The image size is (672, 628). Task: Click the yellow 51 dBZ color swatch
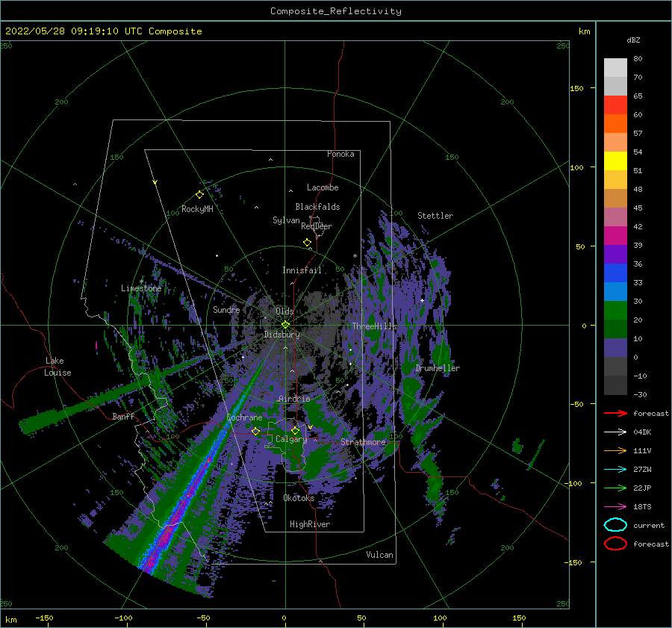point(615,161)
